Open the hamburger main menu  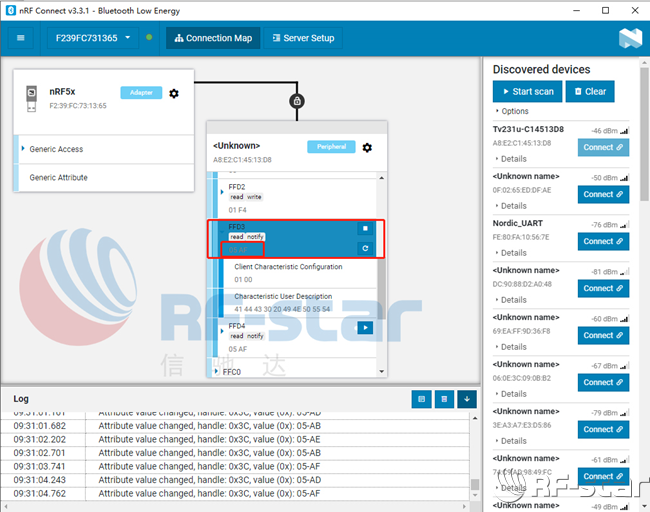(x=21, y=39)
